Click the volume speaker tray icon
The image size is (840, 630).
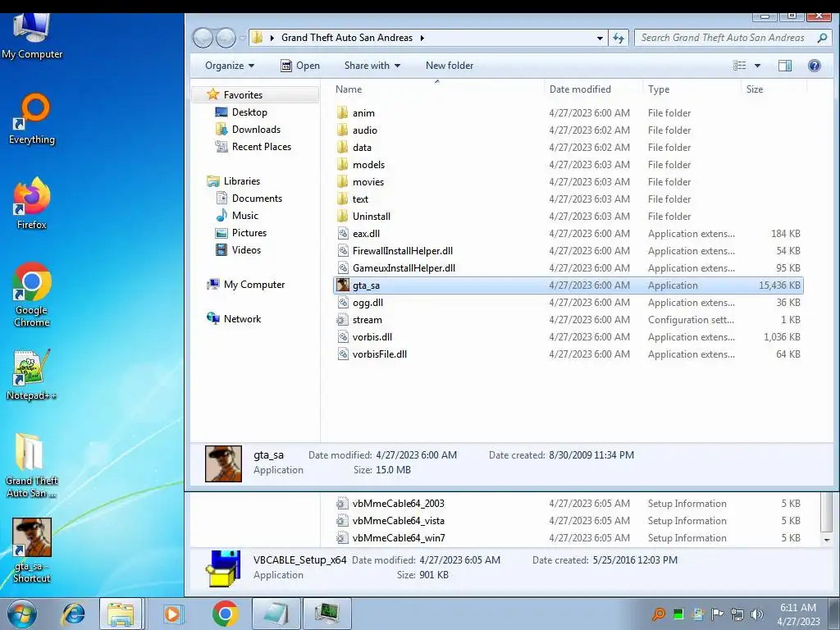click(756, 614)
